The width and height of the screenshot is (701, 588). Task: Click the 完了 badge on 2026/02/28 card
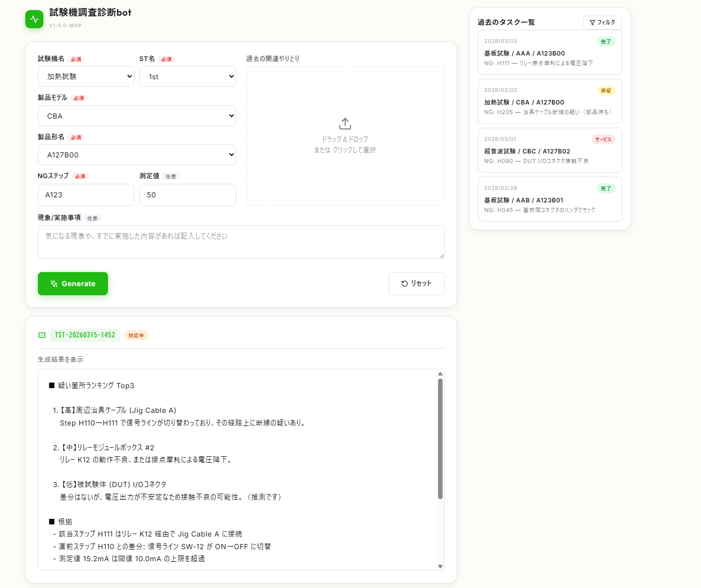[x=606, y=189]
